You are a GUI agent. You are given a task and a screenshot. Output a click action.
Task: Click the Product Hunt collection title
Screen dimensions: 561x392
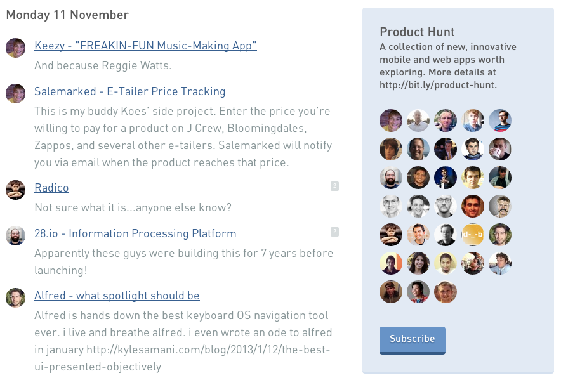coord(417,32)
